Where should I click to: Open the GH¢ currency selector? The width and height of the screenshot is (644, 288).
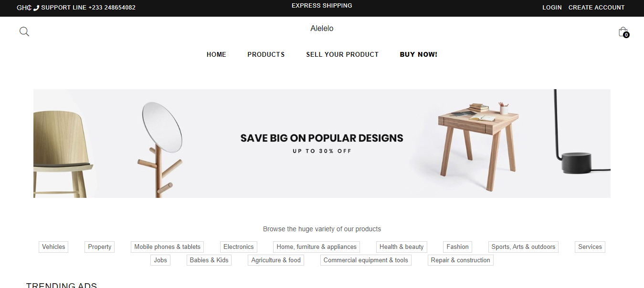pos(23,8)
